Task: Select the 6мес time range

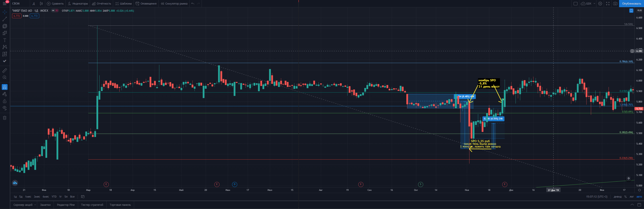Action: point(46,196)
